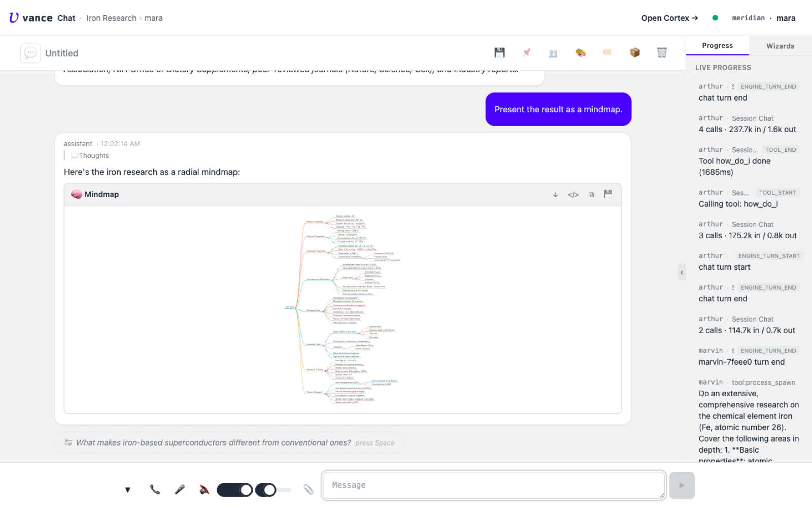
Task: Save the chat with the floppy disk icon
Action: pyautogui.click(x=499, y=52)
